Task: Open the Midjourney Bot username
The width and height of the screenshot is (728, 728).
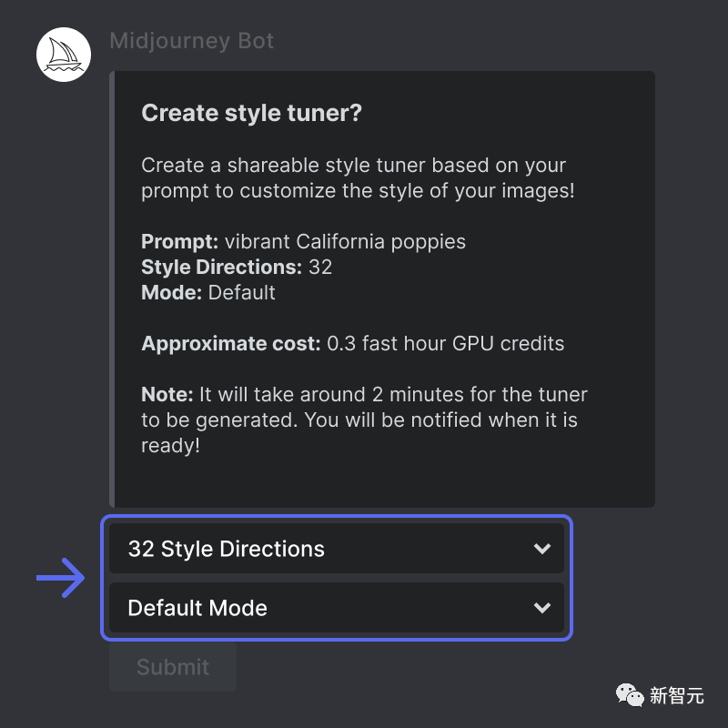Action: 191,41
